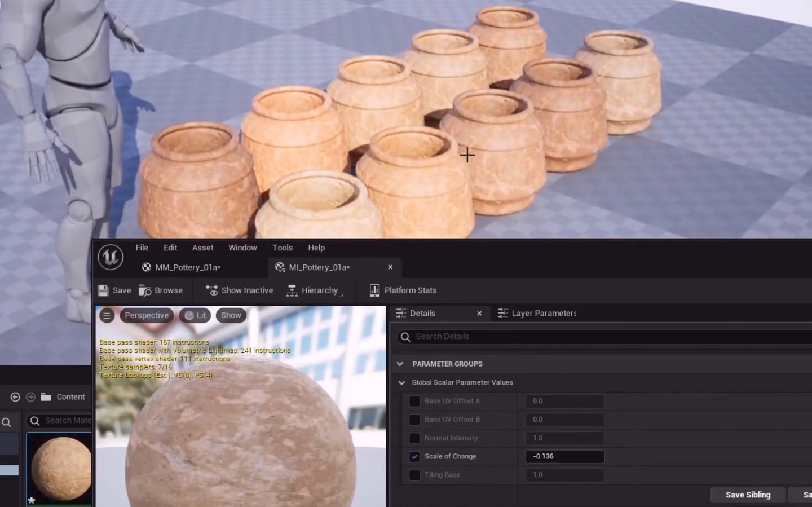Open the File menu
Screen dimensions: 812x507
[x=142, y=248]
